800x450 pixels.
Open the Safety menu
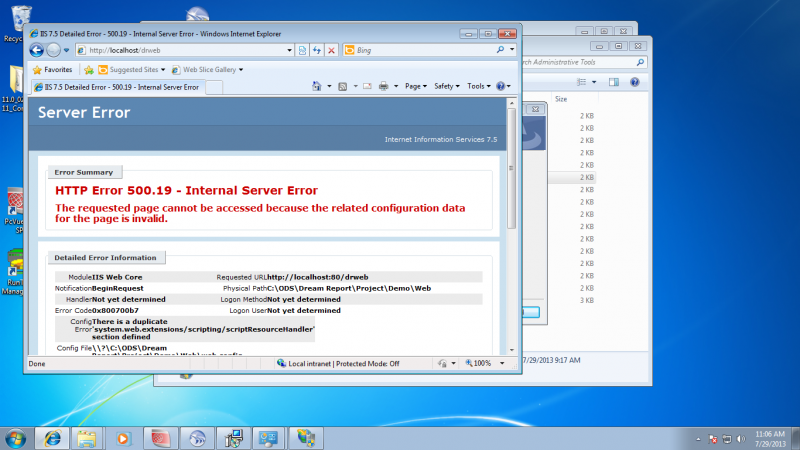447,86
